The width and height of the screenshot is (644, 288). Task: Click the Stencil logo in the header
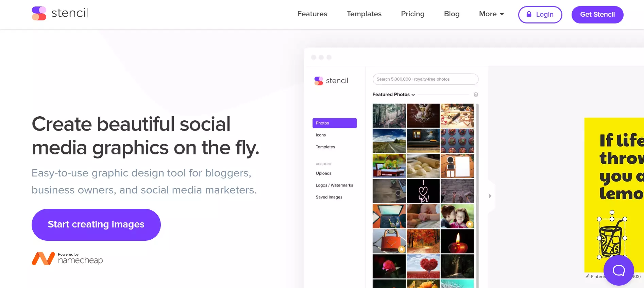click(x=60, y=14)
